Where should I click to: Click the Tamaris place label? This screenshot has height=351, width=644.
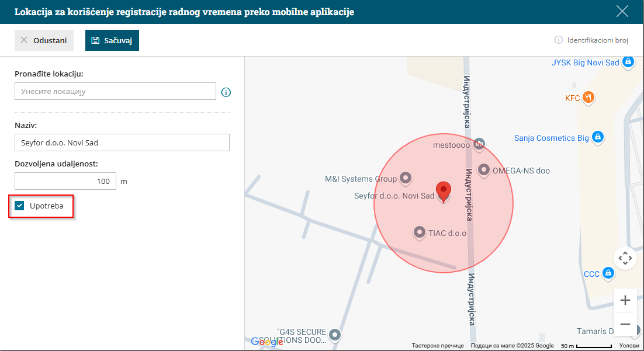click(595, 331)
